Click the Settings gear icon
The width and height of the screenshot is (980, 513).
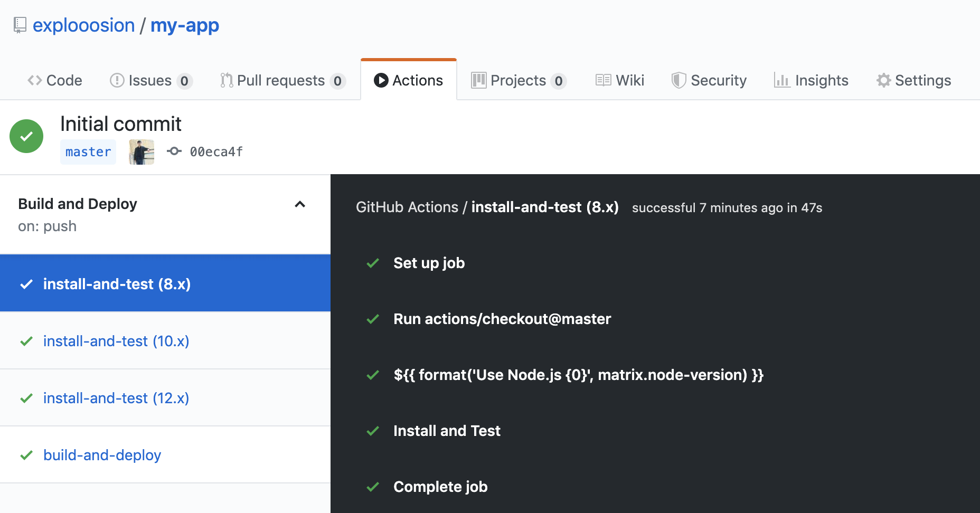click(x=883, y=80)
